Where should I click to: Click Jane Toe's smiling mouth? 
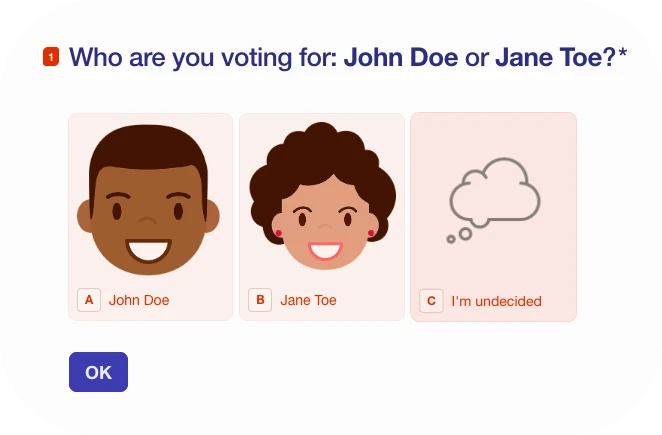tap(324, 249)
